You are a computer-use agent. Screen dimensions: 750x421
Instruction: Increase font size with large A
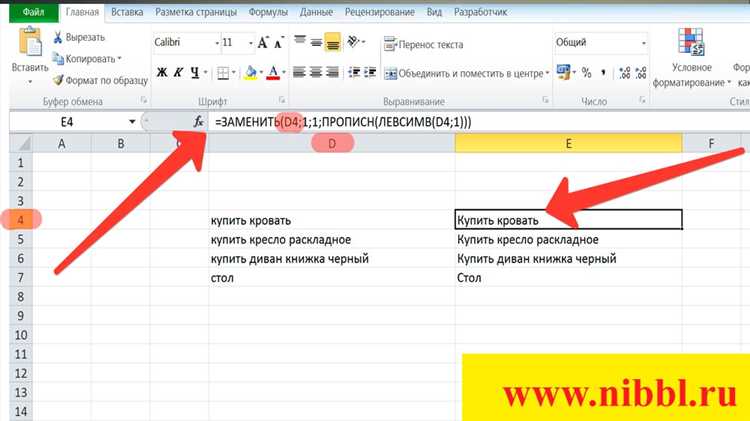263,43
